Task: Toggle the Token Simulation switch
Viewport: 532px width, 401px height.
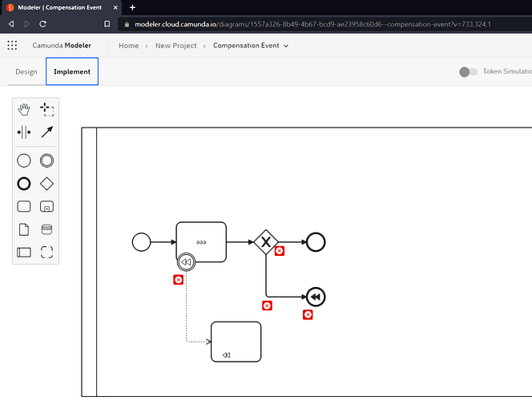Action: tap(468, 71)
